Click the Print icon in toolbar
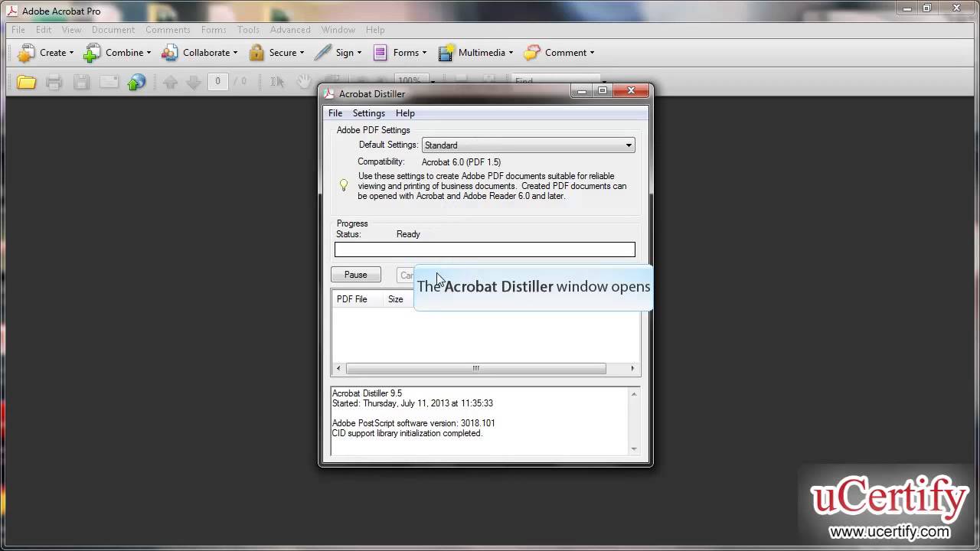The image size is (980, 551). coord(54,82)
